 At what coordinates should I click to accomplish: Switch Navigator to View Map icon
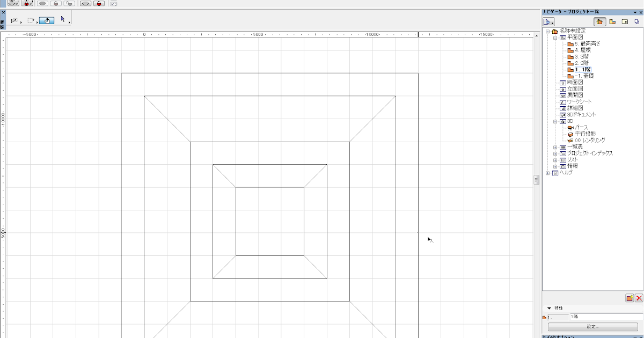[612, 22]
